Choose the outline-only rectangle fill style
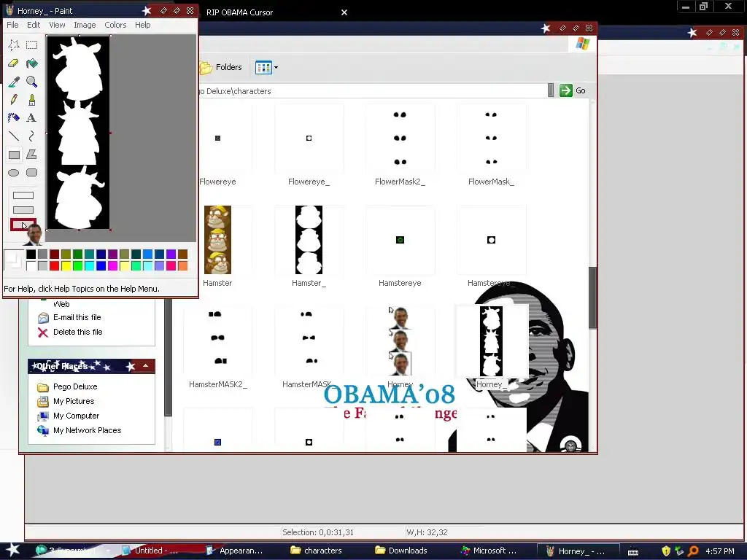747x560 pixels. click(23, 195)
